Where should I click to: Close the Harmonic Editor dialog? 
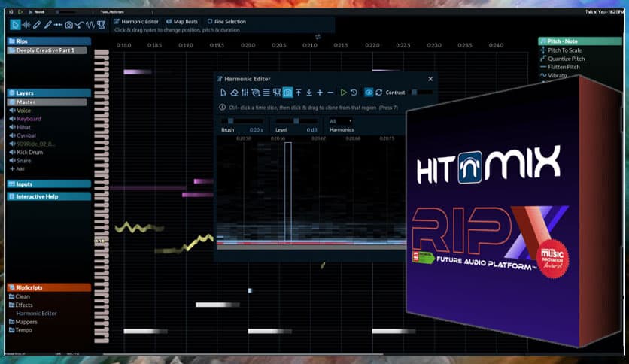(430, 79)
